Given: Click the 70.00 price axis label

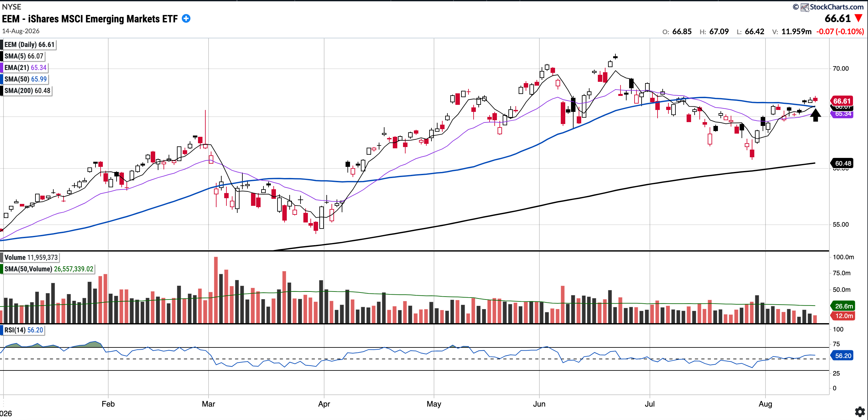Looking at the screenshot, I should [841, 68].
